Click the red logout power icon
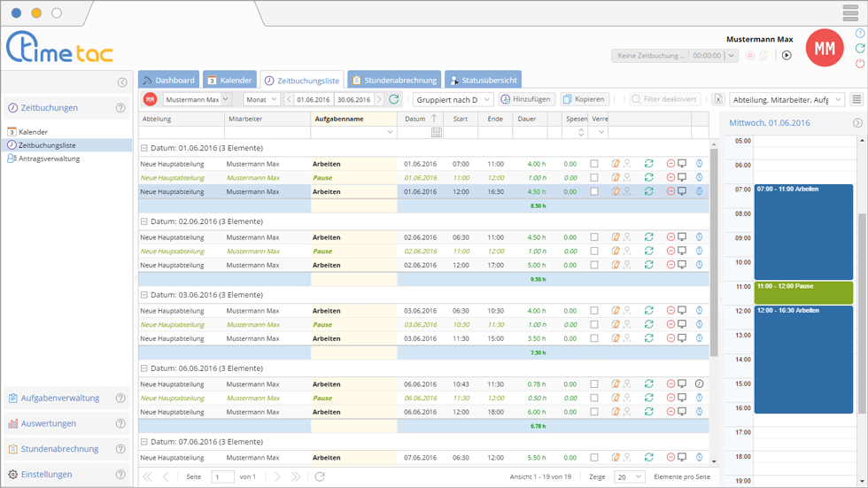The height and width of the screenshot is (488, 868). pyautogui.click(x=860, y=64)
